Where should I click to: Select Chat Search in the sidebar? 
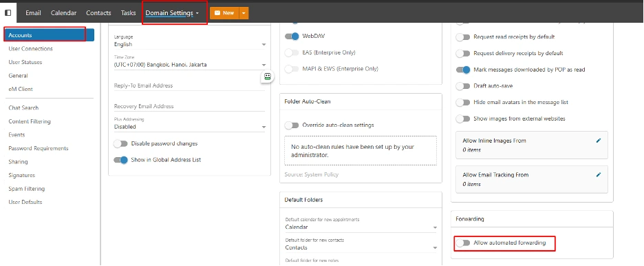(23, 108)
